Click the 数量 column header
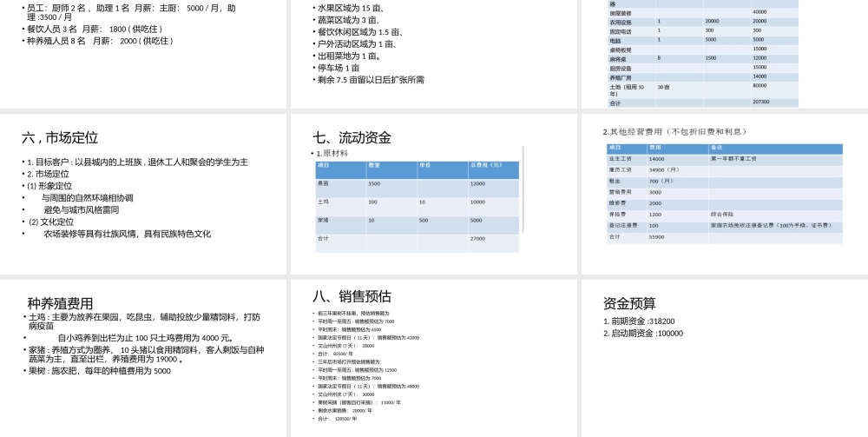 click(x=374, y=165)
